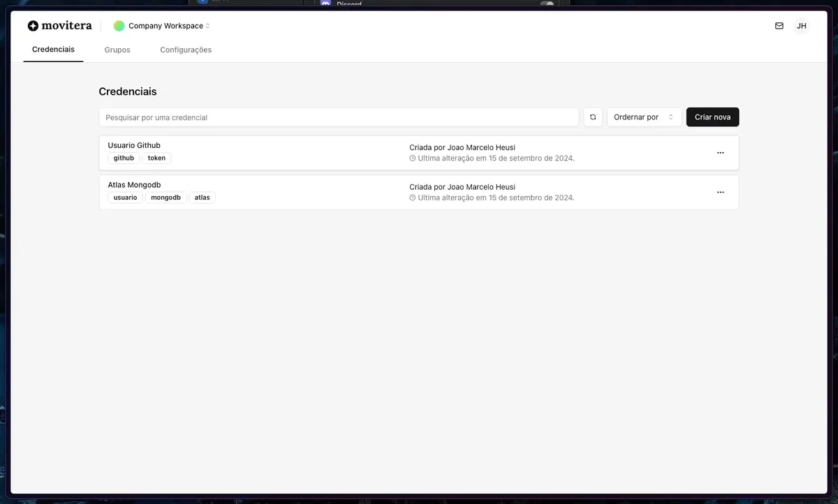838x504 pixels.
Task: Click the green Company Workspace status dot
Action: [119, 25]
